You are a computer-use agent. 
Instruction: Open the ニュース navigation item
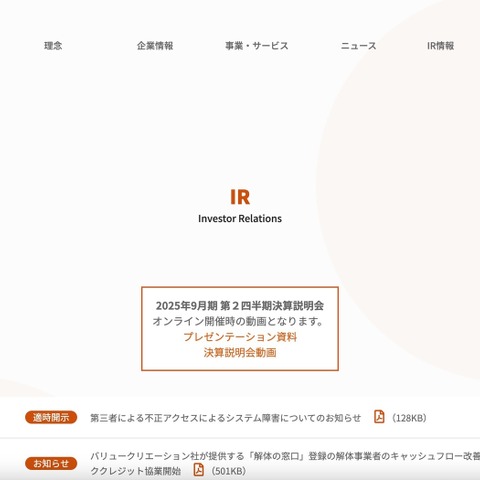[x=358, y=46]
